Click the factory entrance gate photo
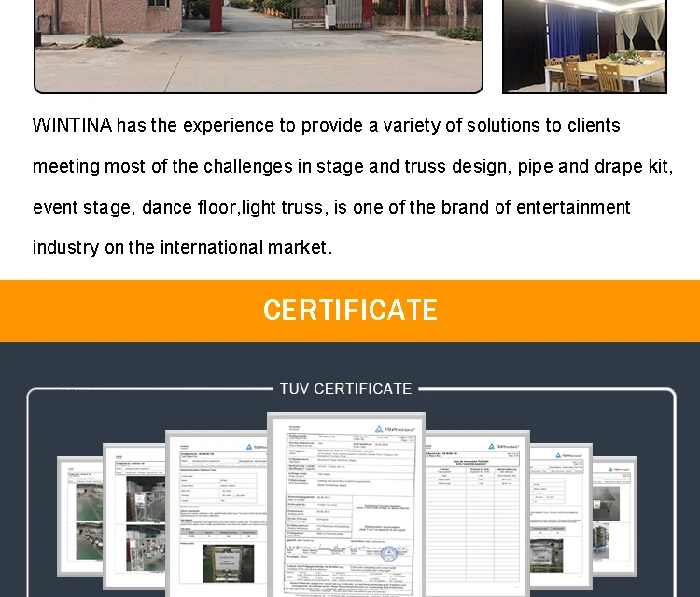The image size is (700, 597). pos(259,47)
